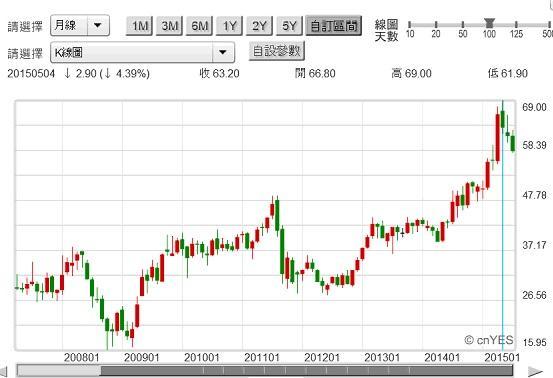Set days slider to the 10 tick

coord(409,25)
